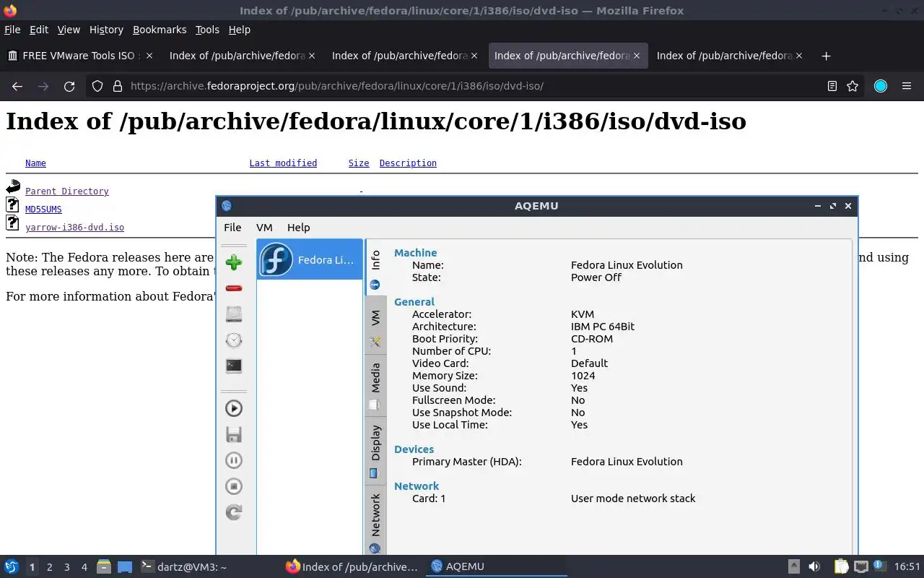Switch to workspace 4 in taskbar

click(x=84, y=567)
